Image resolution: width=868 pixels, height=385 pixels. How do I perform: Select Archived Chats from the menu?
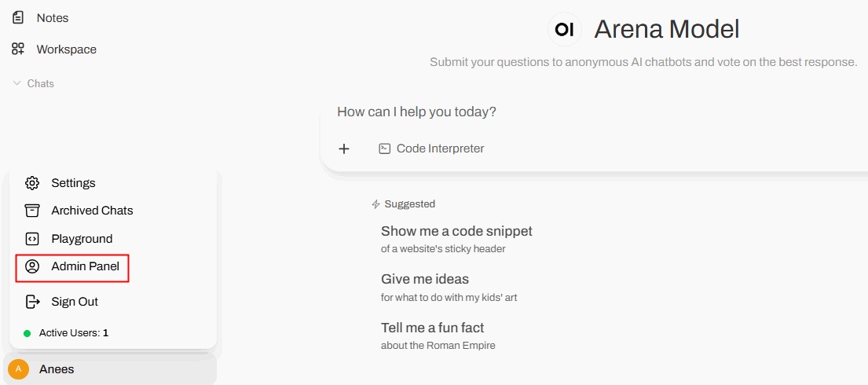coord(92,211)
